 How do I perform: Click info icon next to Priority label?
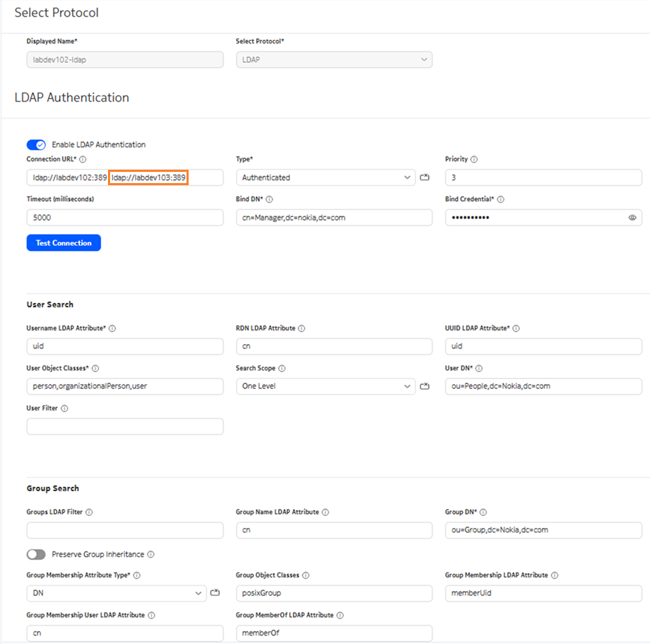(x=474, y=159)
